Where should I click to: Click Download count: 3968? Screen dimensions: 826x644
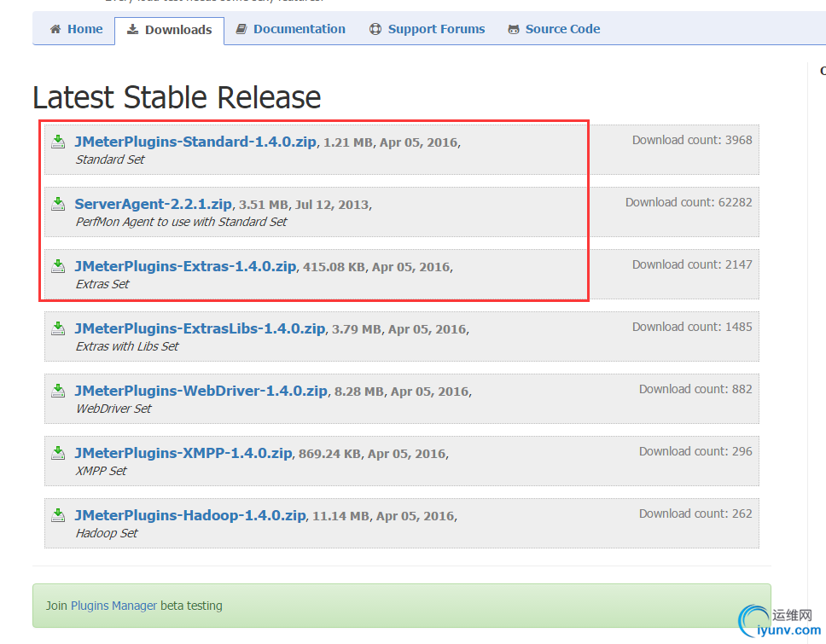[692, 140]
